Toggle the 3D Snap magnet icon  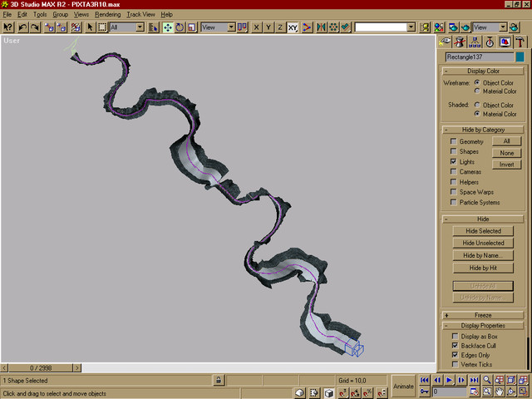pyautogui.click(x=343, y=393)
